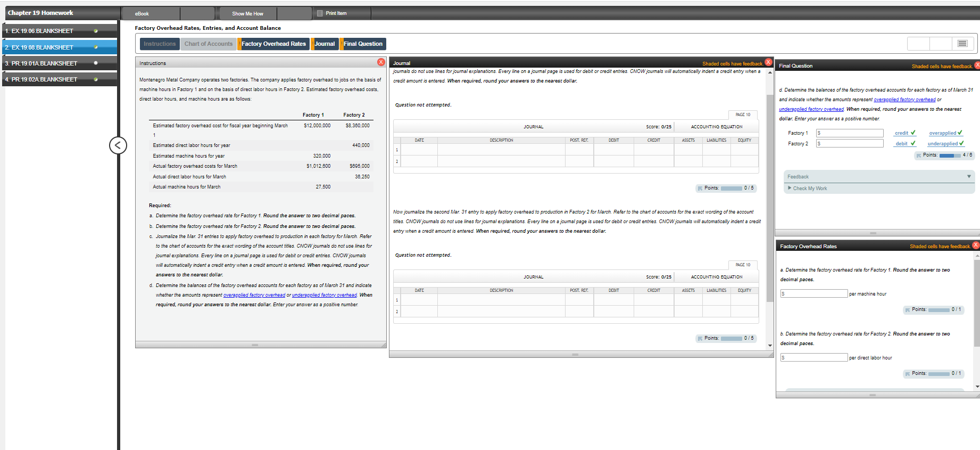Click second journal points progress bar
This screenshot has height=450, width=980.
(x=732, y=339)
